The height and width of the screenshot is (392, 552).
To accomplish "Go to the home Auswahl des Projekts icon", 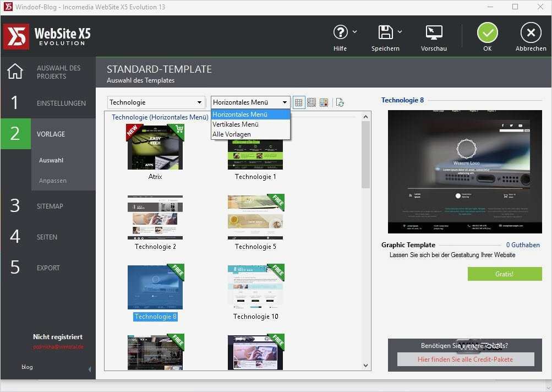I will click(x=15, y=71).
